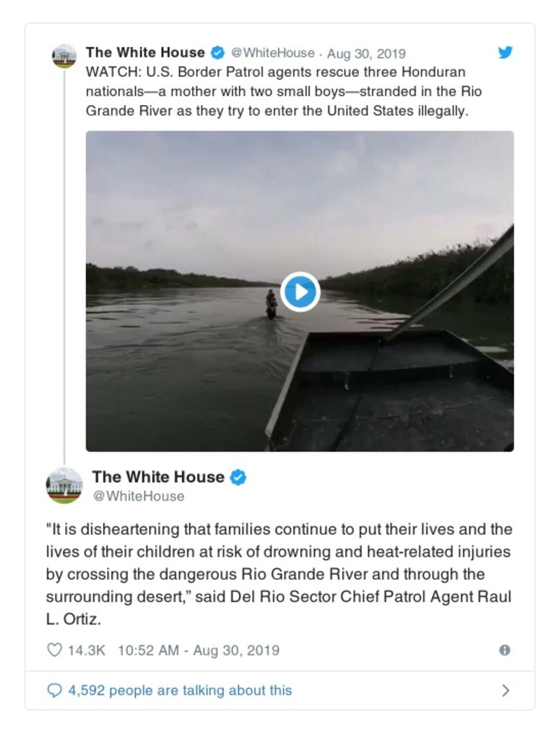The height and width of the screenshot is (736, 560).
Task: Play the border patrol rescue video
Action: point(300,292)
